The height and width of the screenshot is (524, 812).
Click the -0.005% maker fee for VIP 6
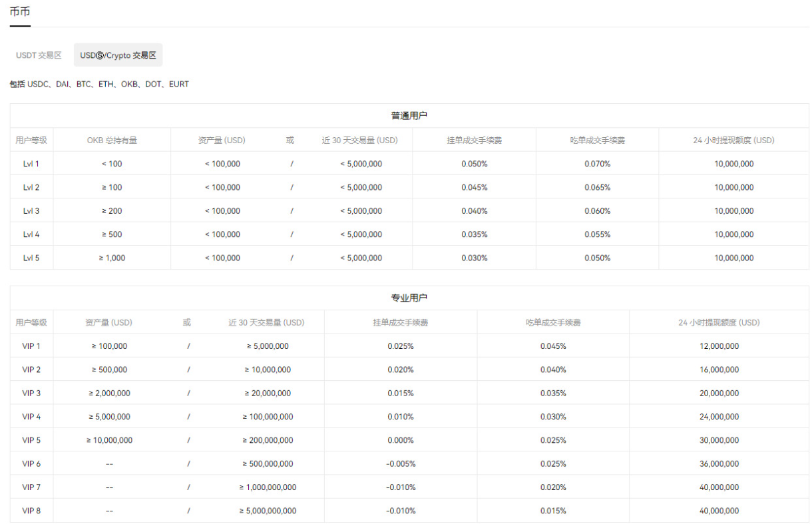(400, 464)
